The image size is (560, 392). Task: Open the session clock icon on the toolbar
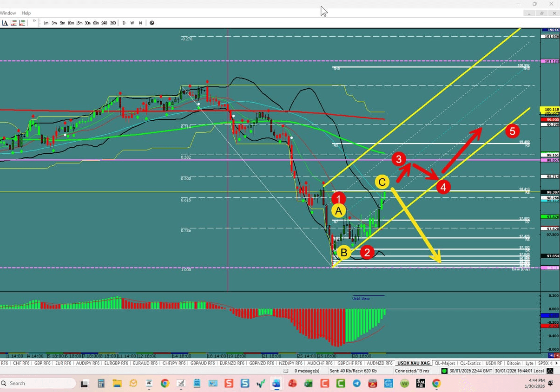tap(152, 22)
